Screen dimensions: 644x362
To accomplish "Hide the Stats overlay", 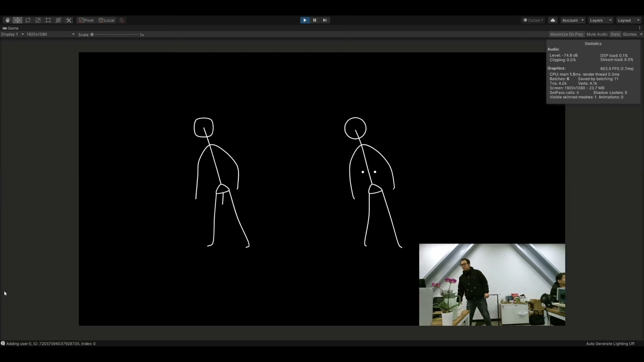I will [x=615, y=34].
